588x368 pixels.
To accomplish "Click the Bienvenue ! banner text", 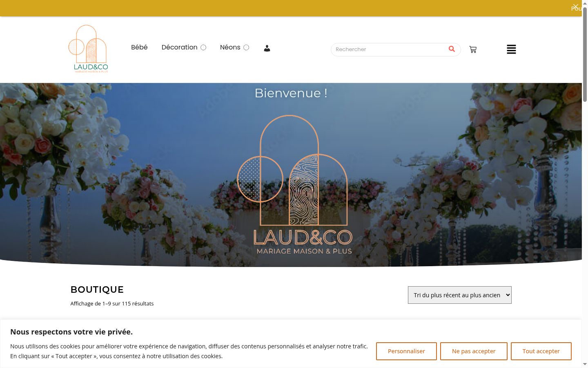I will pos(291,93).
